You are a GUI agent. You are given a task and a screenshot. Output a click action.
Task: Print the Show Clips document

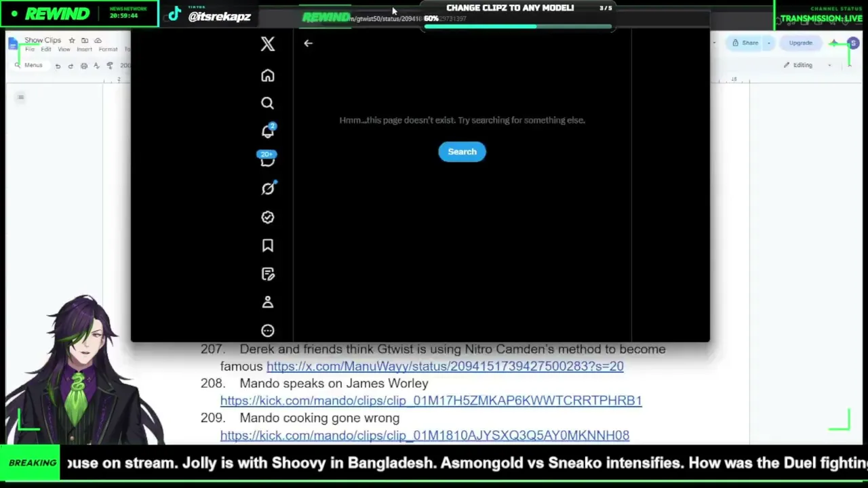tap(84, 66)
